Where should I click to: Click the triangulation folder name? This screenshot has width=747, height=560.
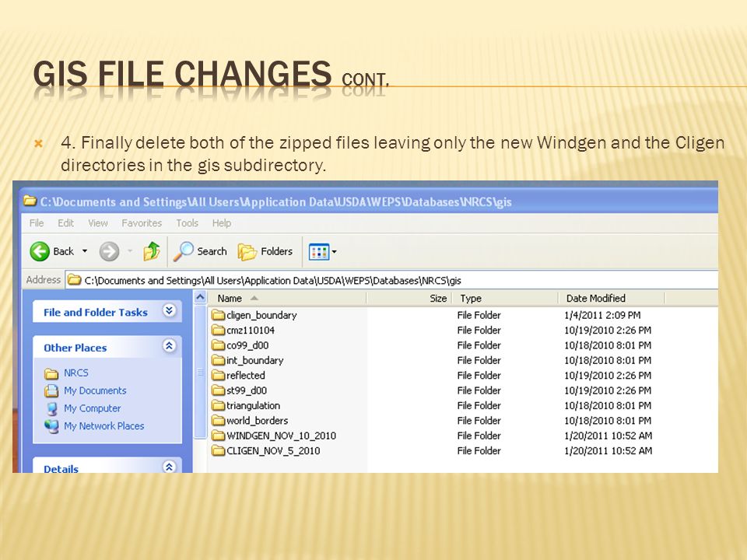pyautogui.click(x=253, y=406)
